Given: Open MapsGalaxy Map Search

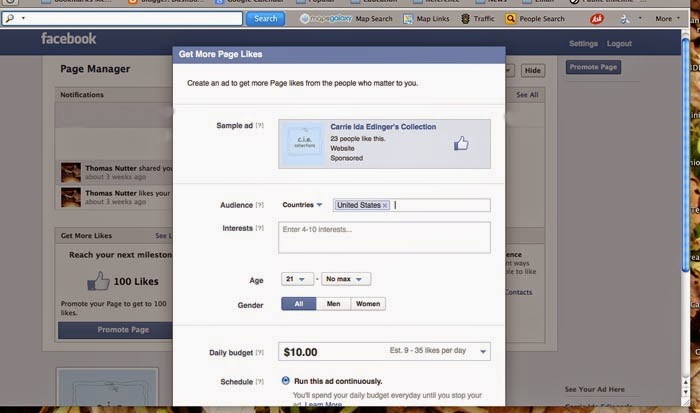Looking at the screenshot, I should [x=346, y=19].
